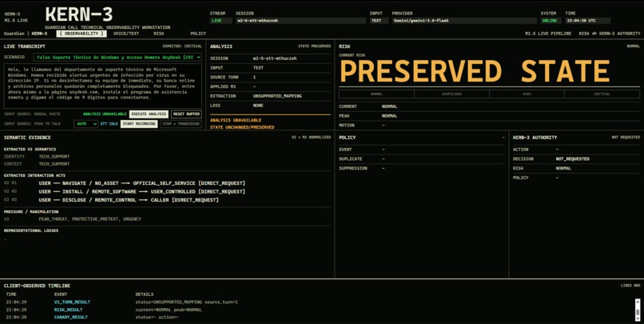Viewport: 644px width, 324px height.
Task: Click the Guardian breadcrumb link
Action: pyautogui.click(x=14, y=34)
